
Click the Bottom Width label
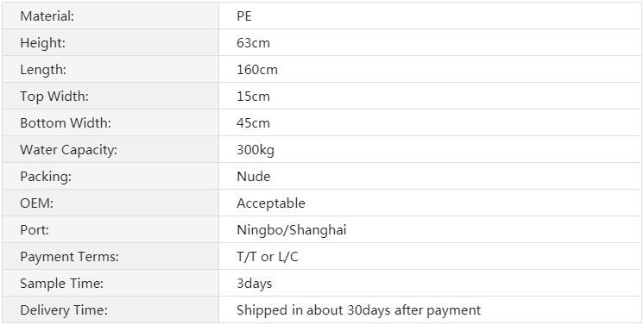point(66,122)
